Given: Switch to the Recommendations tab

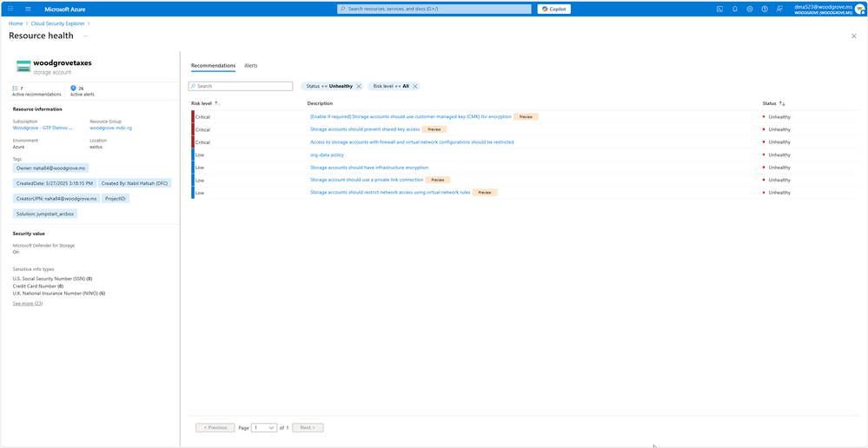Looking at the screenshot, I should [213, 66].
